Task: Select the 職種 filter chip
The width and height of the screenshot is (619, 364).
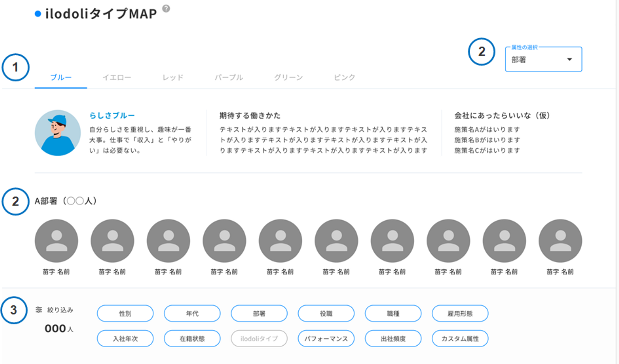Action: point(393,314)
